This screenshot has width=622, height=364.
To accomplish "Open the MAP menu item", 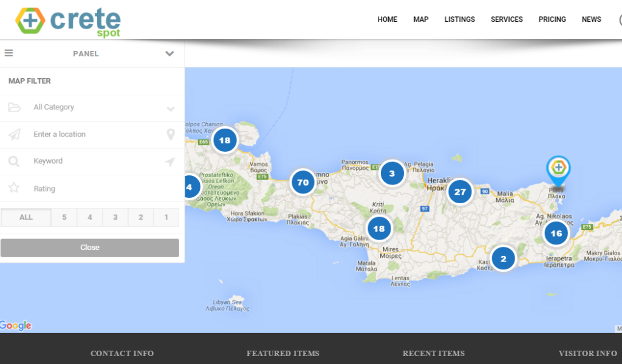I will coord(421,19).
